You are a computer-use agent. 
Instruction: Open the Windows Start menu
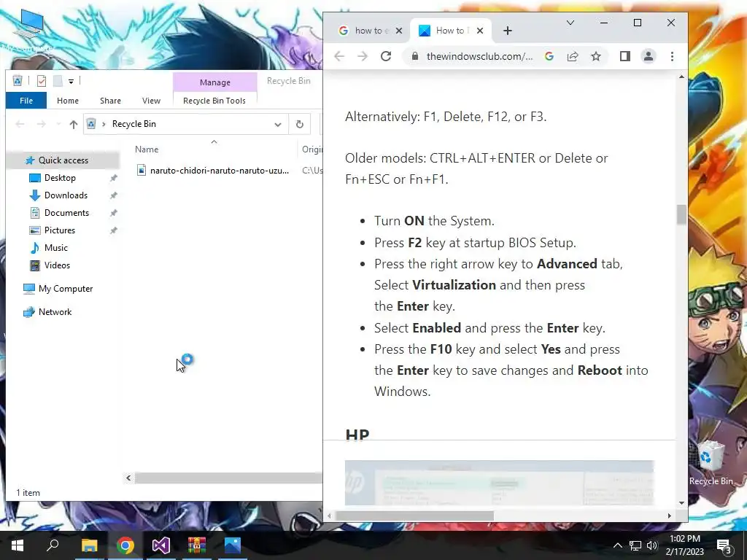18,545
